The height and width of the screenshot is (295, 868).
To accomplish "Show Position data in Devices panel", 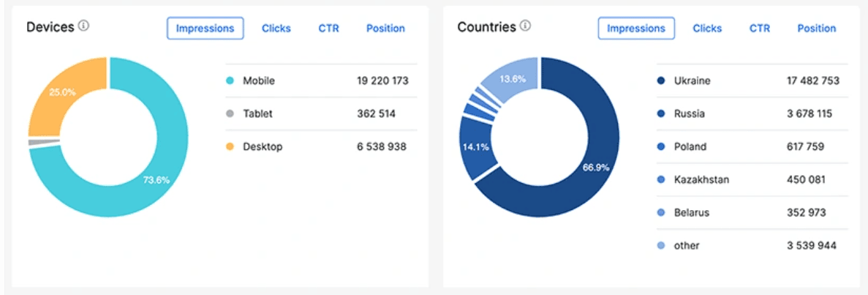I will tap(385, 29).
